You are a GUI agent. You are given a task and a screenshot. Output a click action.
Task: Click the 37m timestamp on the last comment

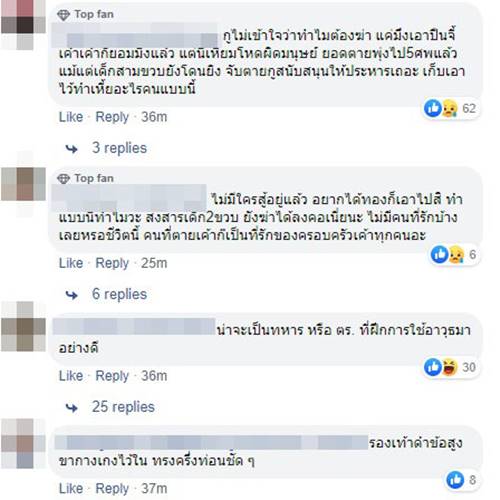(x=154, y=489)
